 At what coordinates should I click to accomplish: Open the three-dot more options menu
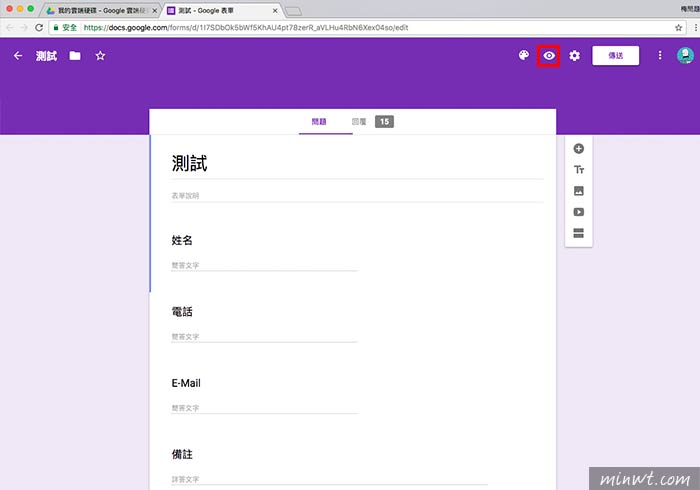660,55
